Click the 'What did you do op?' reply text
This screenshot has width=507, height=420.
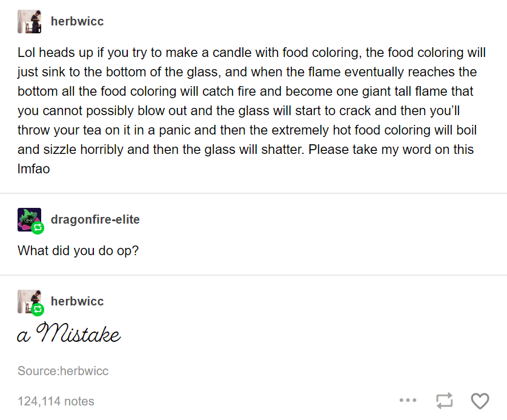tap(78, 251)
